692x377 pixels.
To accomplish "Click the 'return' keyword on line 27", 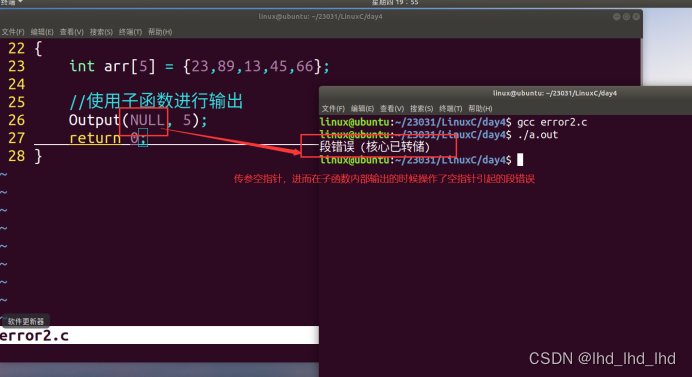I will tap(95, 138).
